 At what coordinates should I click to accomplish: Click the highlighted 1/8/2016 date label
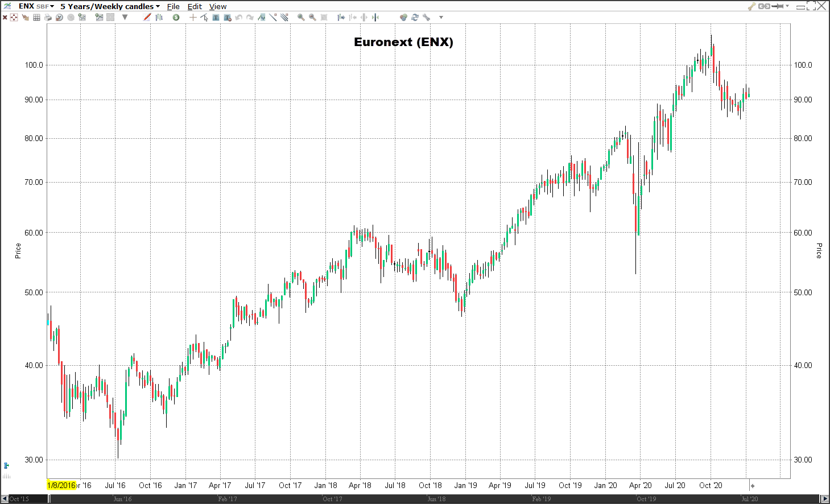point(61,485)
